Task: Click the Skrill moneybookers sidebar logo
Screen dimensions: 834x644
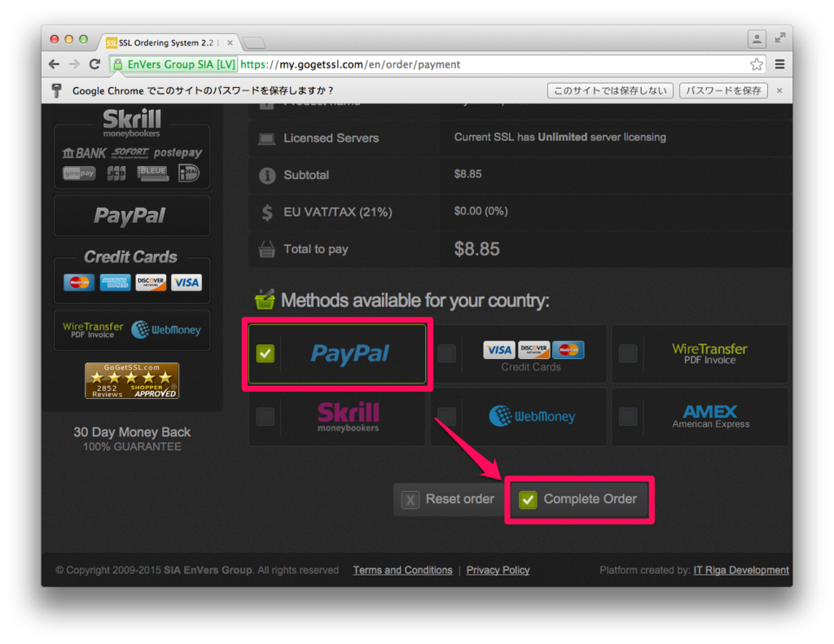Action: tap(131, 124)
